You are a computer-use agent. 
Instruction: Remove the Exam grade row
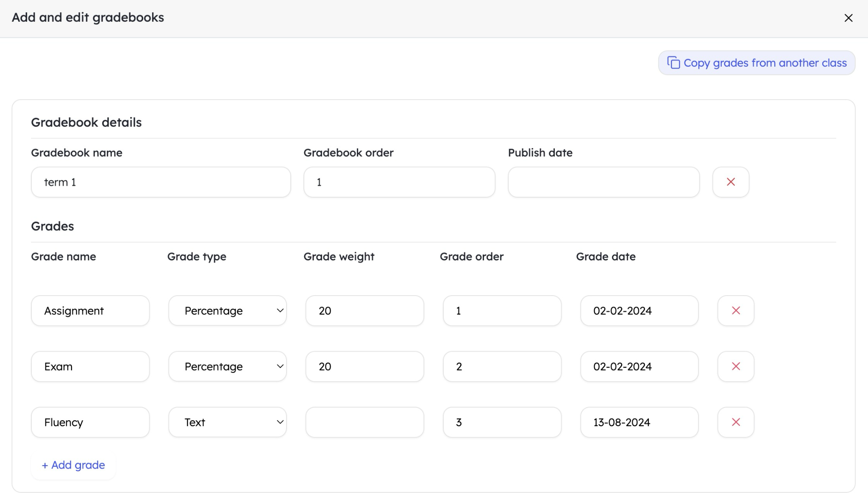tap(736, 366)
